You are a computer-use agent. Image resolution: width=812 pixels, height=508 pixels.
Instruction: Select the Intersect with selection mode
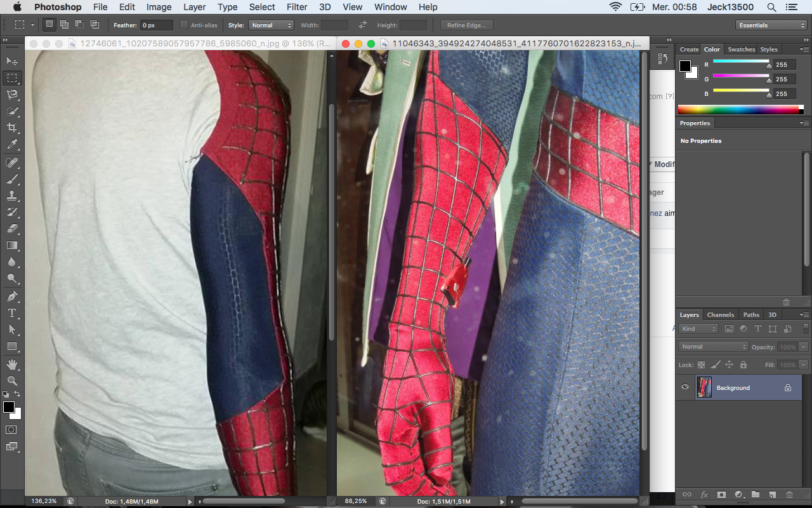95,25
